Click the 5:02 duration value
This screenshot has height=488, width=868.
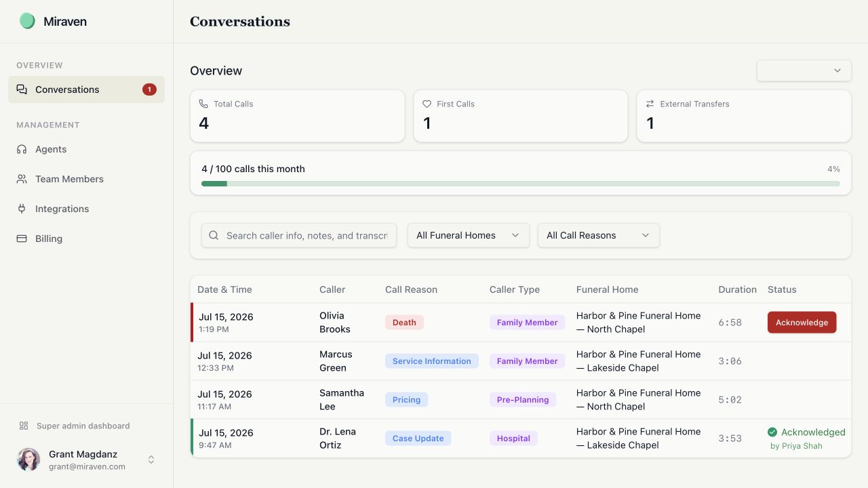[x=730, y=400]
